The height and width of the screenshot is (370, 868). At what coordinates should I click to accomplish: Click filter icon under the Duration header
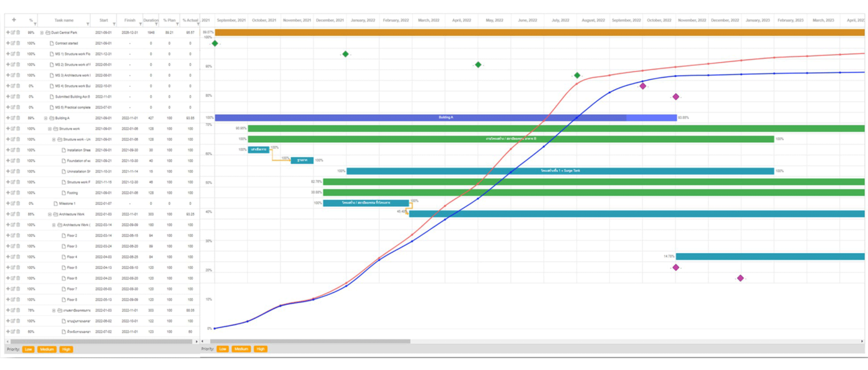157,24
